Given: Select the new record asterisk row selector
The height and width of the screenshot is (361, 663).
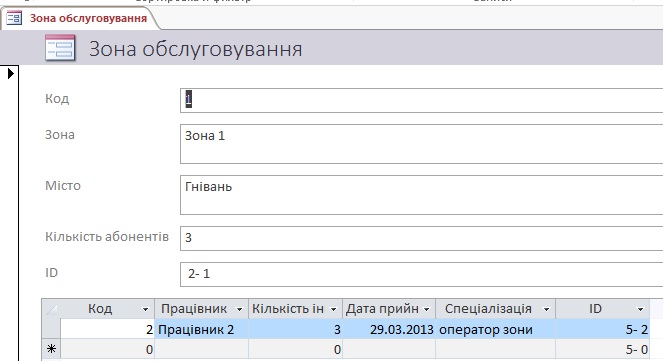Looking at the screenshot, I should (x=51, y=349).
